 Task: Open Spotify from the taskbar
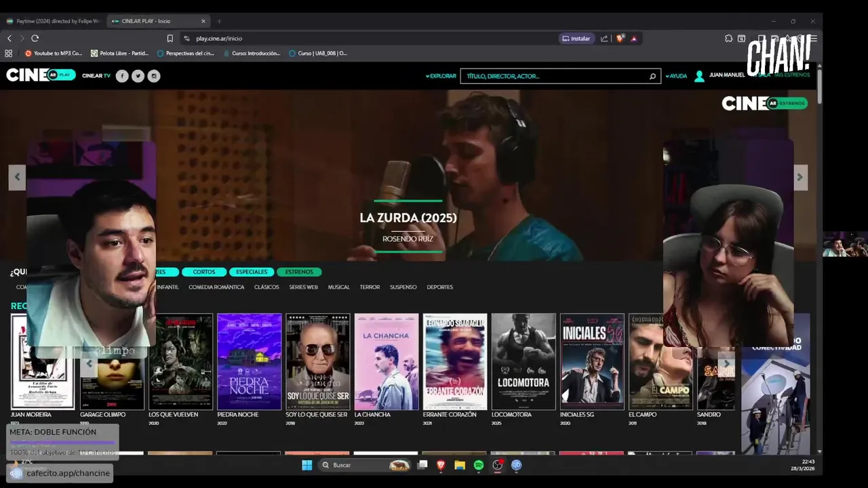[479, 465]
